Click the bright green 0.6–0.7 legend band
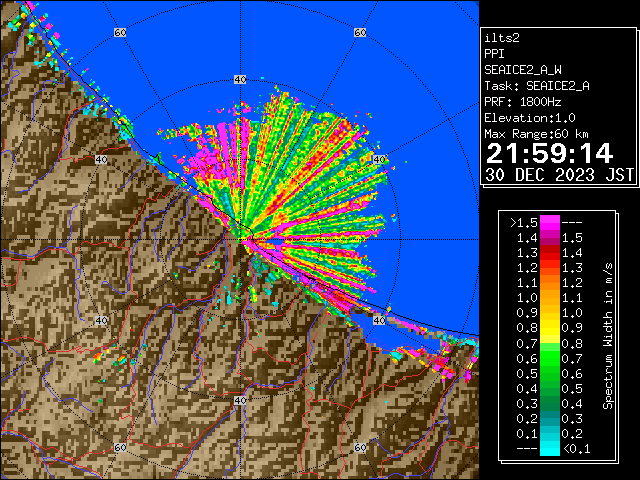This screenshot has height=480, width=640. point(549,358)
